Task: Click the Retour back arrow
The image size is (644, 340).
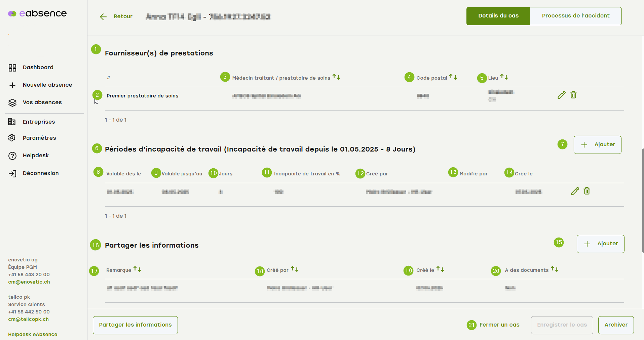Action: 103,17
